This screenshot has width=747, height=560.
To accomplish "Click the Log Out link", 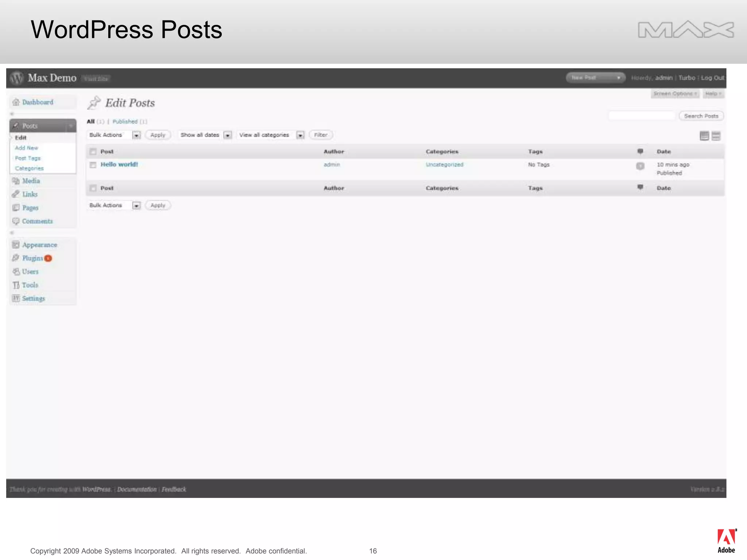I will 712,78.
